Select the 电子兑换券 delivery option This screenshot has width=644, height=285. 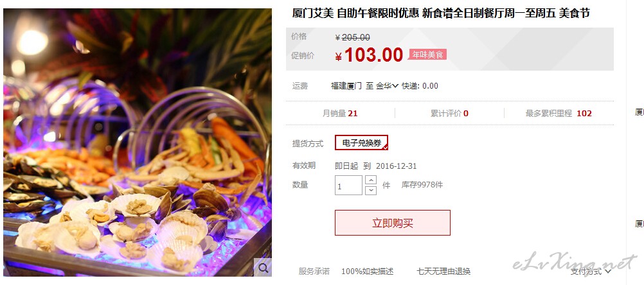pos(361,142)
